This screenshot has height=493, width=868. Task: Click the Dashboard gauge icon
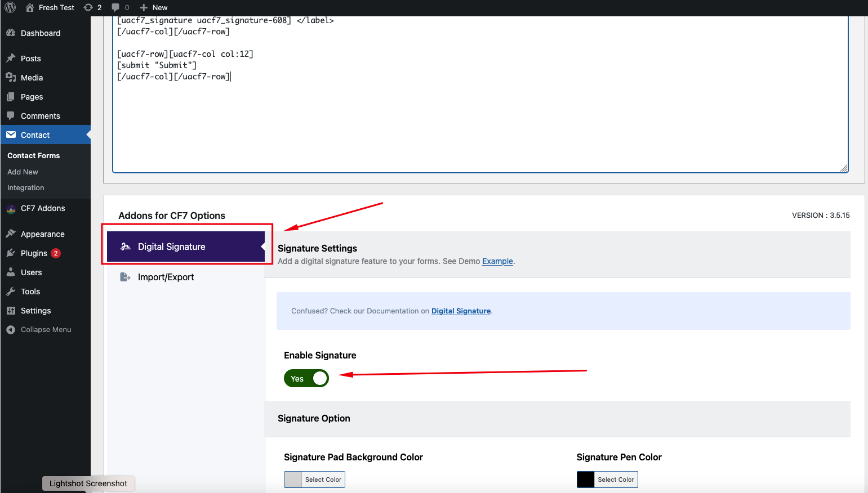[x=11, y=33]
